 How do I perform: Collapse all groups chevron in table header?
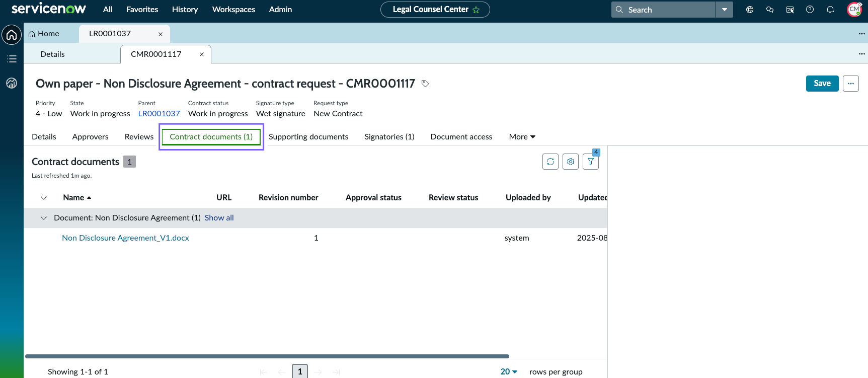44,198
